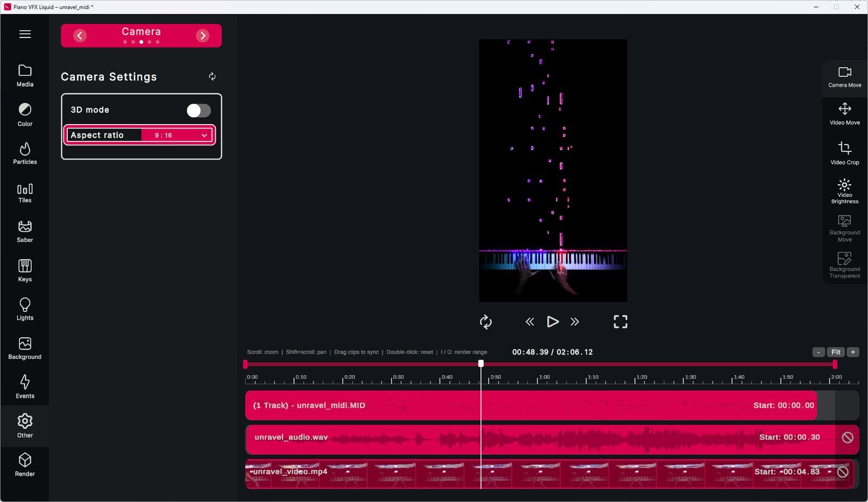
Task: Go to the next settings page
Action: point(203,36)
